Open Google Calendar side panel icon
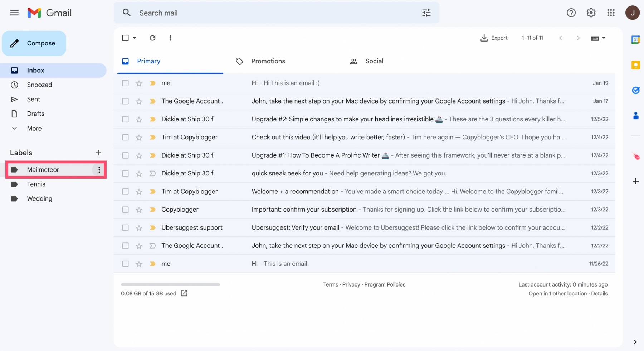This screenshot has height=351, width=644. 635,40
